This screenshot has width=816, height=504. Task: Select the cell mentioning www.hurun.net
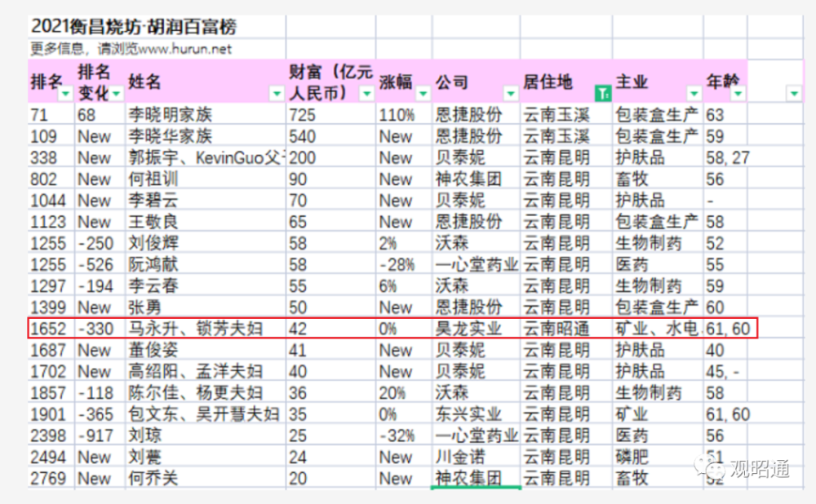point(157,49)
